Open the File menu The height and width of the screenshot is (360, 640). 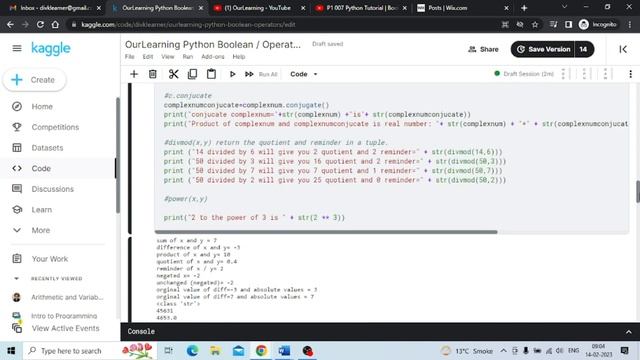click(x=129, y=56)
